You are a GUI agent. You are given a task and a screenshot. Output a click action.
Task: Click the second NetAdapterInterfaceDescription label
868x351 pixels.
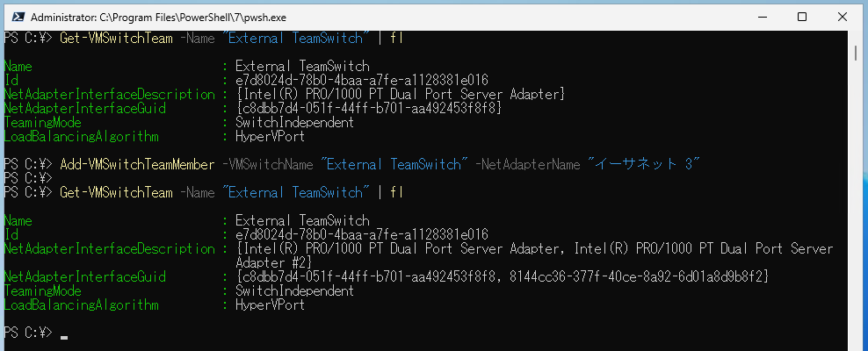[110, 249]
